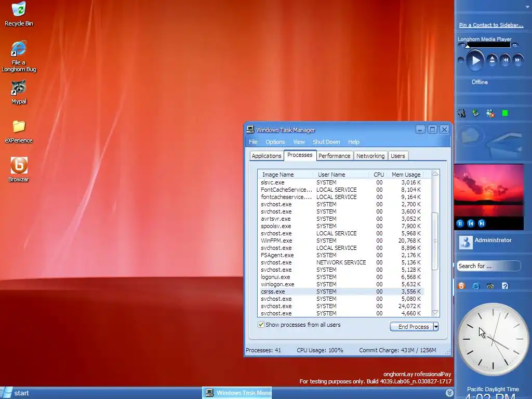Click the start button
The width and height of the screenshot is (532, 399).
[15, 393]
